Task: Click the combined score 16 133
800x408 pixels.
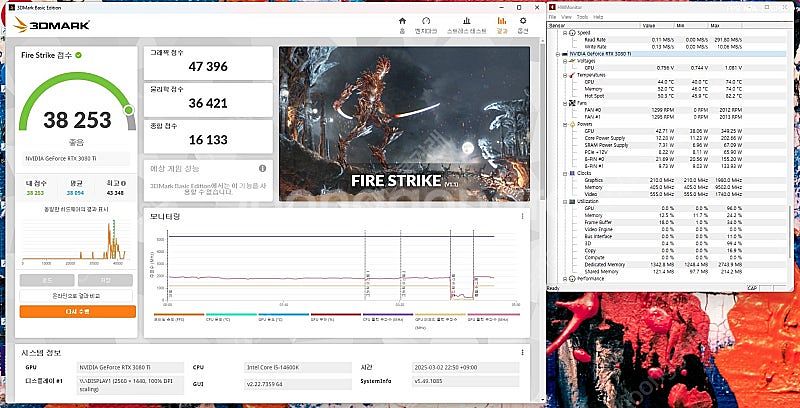Action: tap(208, 140)
